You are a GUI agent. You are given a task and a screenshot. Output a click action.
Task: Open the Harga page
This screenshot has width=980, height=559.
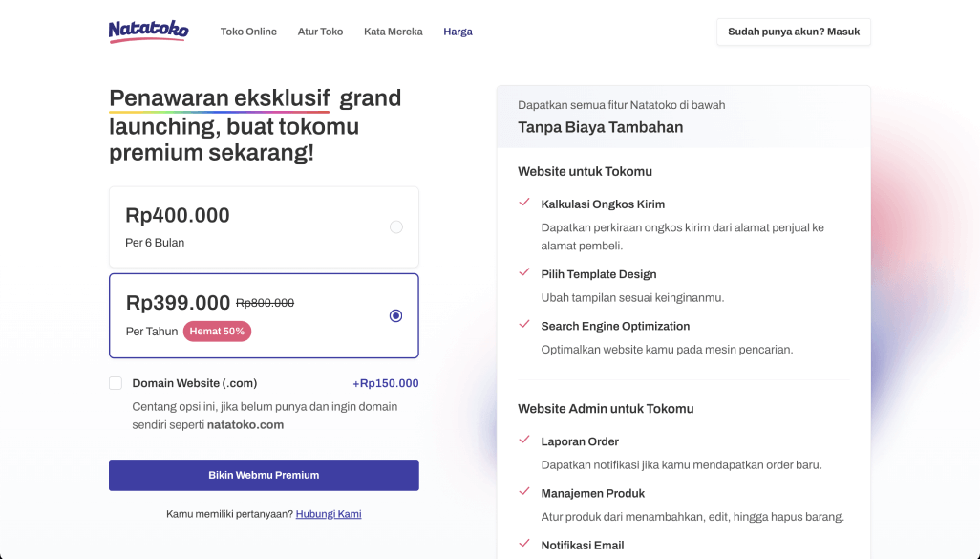(458, 32)
